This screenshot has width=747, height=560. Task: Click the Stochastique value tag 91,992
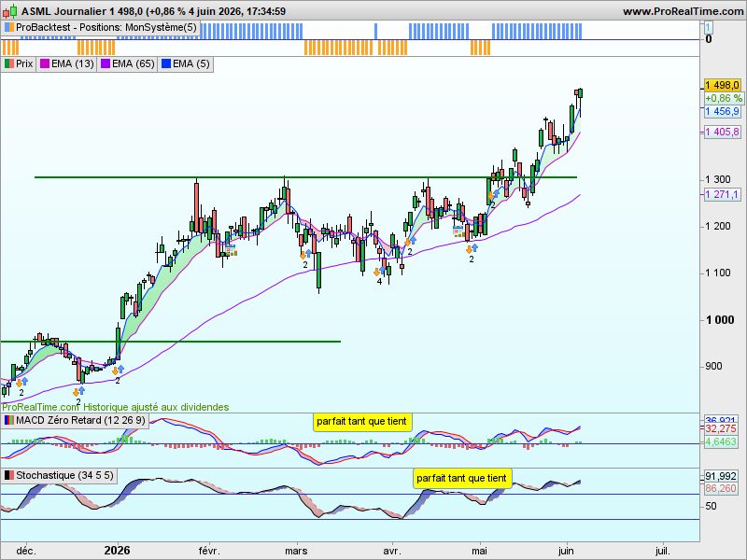click(720, 476)
